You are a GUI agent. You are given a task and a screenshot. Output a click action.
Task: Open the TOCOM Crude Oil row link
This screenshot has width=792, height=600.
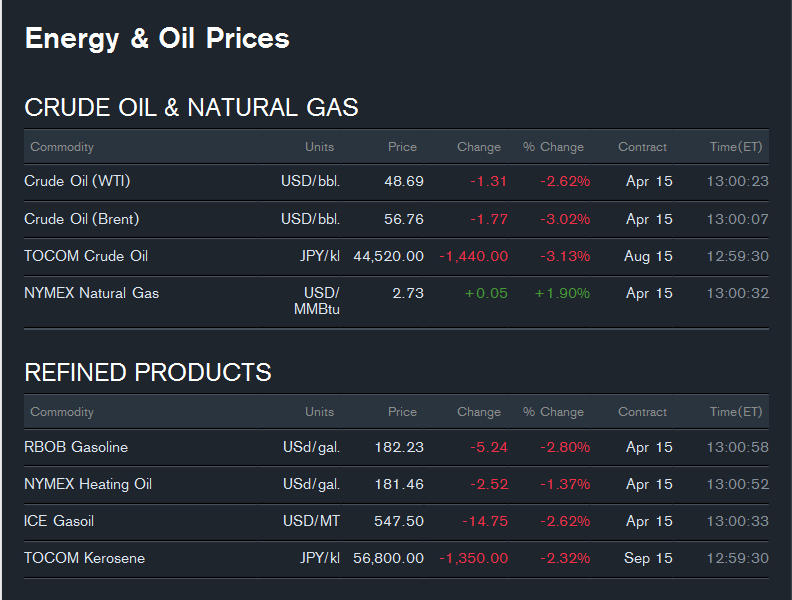click(x=86, y=256)
